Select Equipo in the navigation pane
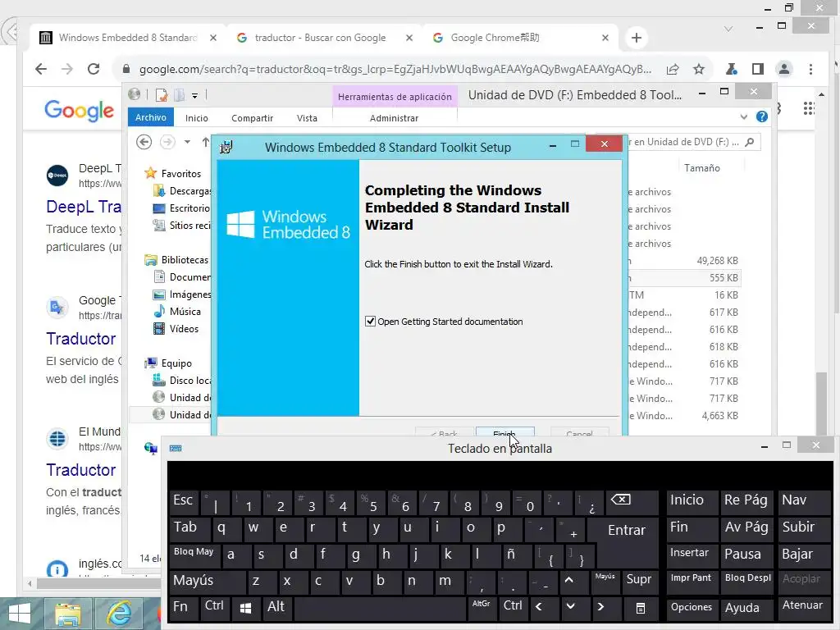Viewport: 840px width, 630px height. (x=176, y=363)
